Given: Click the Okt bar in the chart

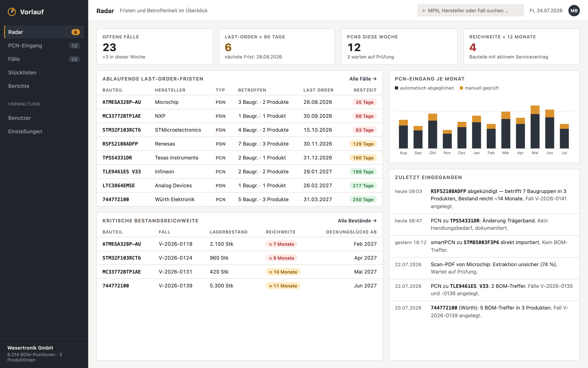Looking at the screenshot, I should (432, 131).
